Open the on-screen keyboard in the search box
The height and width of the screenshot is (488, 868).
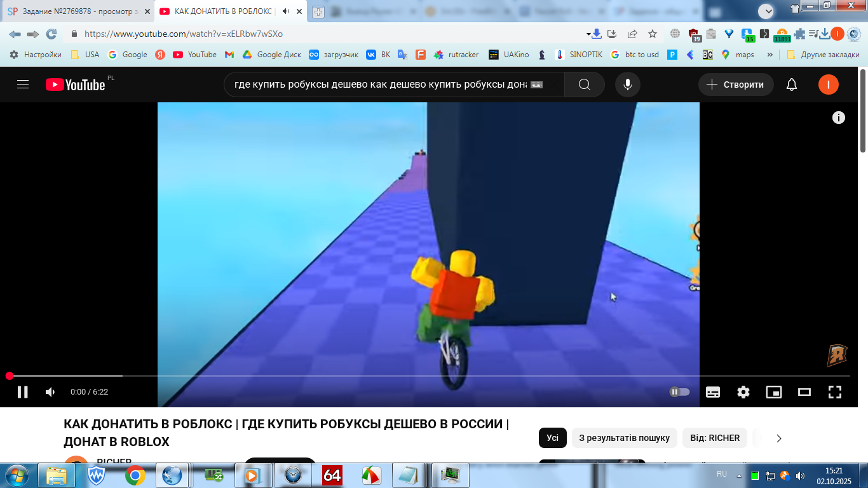536,85
